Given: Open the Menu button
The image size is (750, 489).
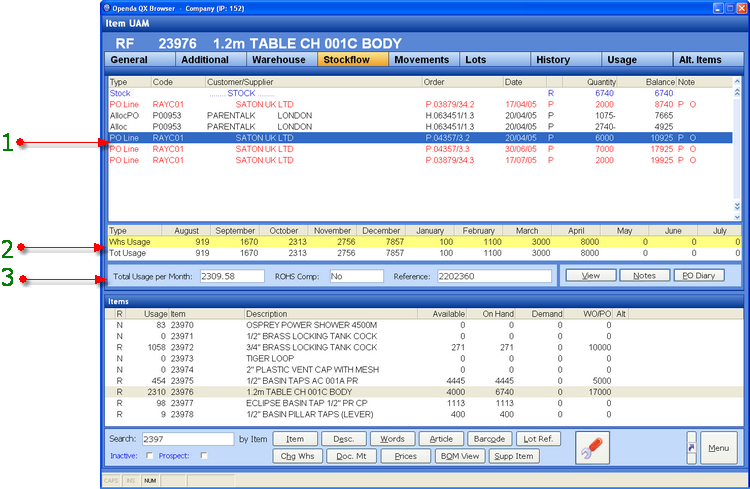Looking at the screenshot, I should coord(718,448).
